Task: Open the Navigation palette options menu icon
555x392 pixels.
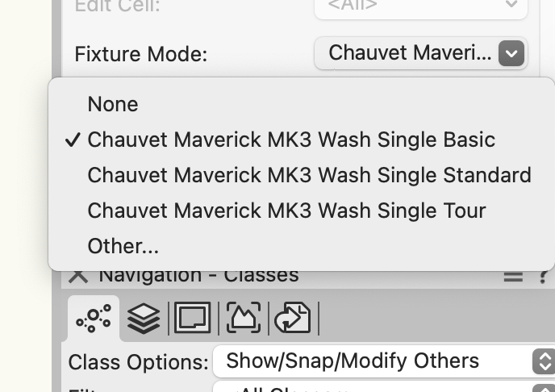Action: point(513,276)
